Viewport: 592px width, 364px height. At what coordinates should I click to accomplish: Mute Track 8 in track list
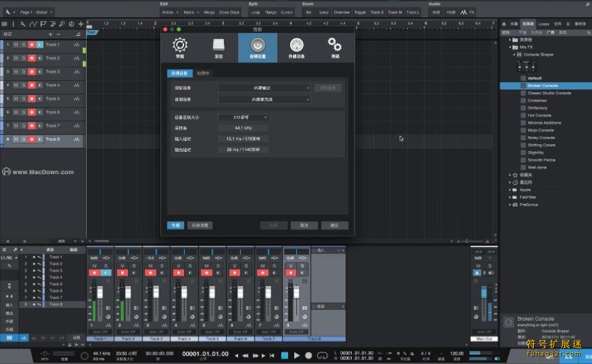click(x=16, y=140)
